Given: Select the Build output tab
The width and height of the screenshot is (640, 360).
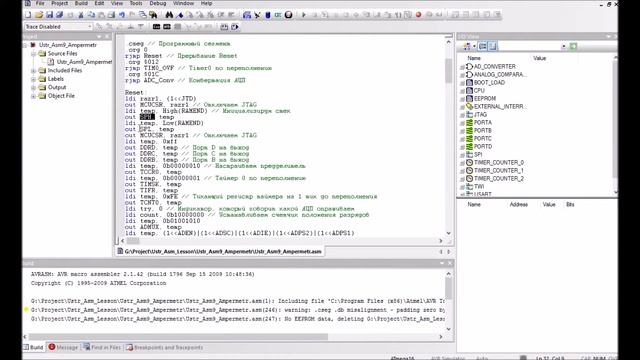Looking at the screenshot, I should [33, 347].
